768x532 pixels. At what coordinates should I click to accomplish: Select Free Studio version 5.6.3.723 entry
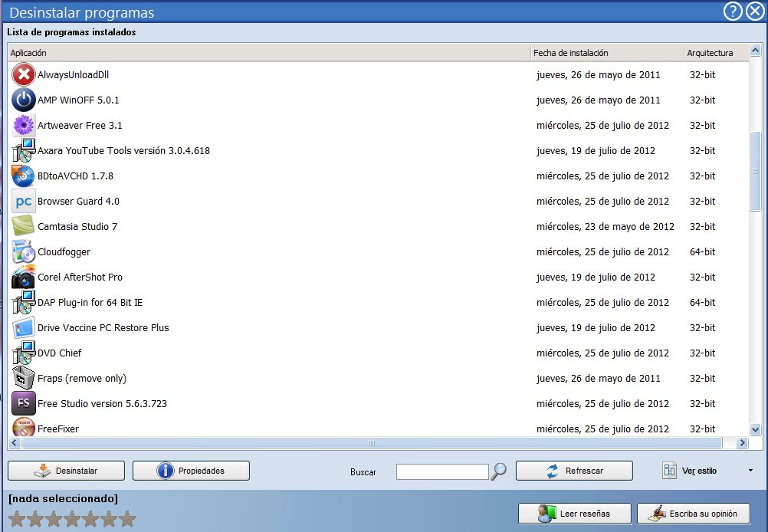103,403
